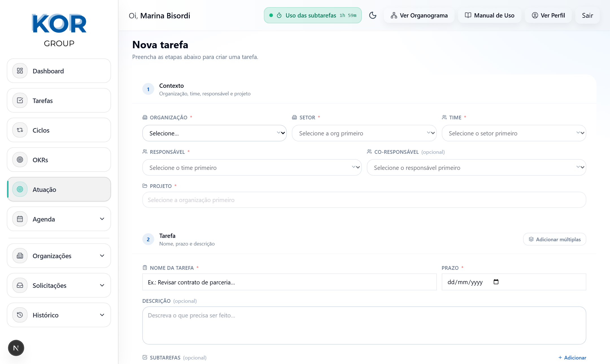Click the Ciclos cycle-arrows icon
This screenshot has width=610, height=364.
pos(20,130)
